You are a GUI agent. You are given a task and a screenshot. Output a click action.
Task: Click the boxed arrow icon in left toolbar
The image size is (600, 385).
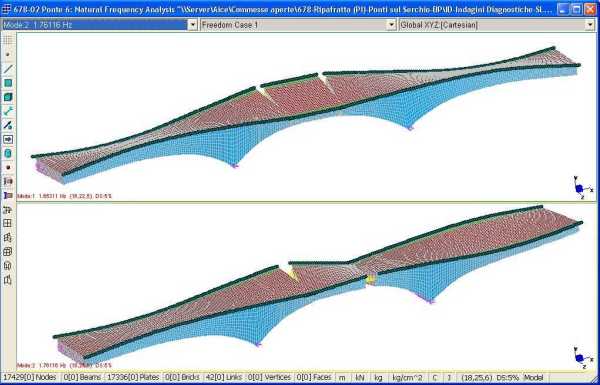(8, 140)
